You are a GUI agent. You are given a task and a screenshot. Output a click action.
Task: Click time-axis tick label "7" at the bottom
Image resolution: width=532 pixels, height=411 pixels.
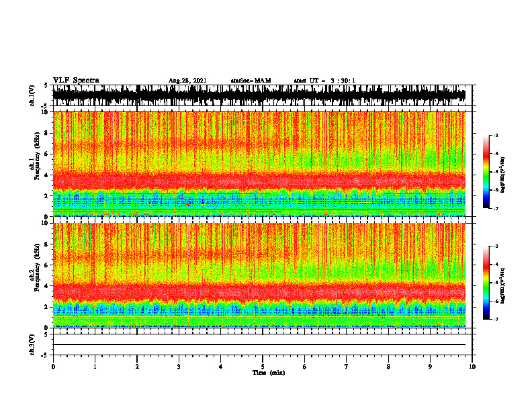347,367
